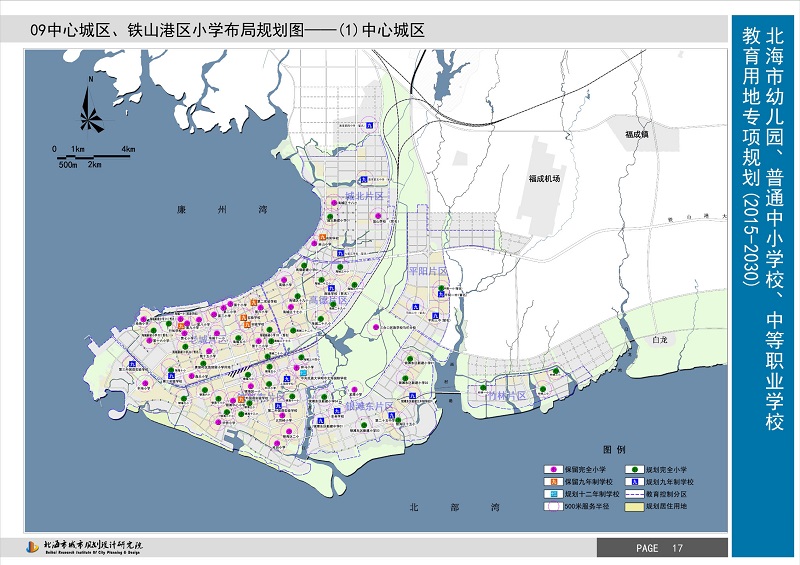Click the dashed 教育控制分区 legend line symbol

pos(636,494)
